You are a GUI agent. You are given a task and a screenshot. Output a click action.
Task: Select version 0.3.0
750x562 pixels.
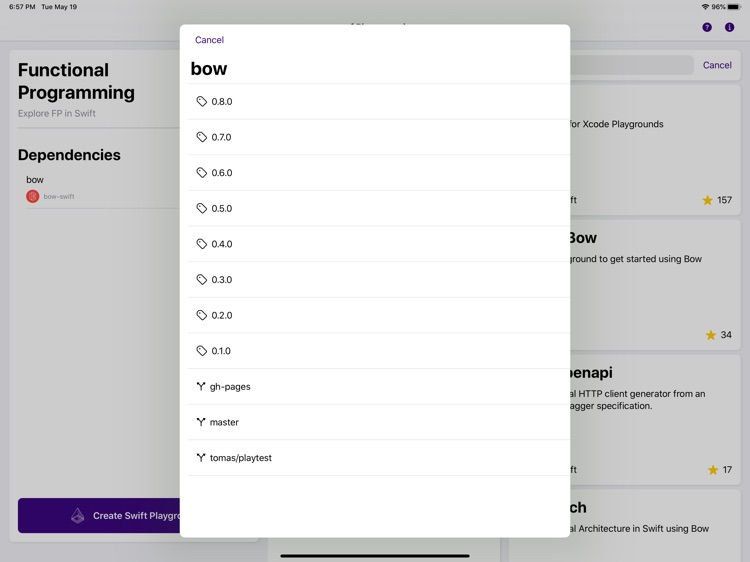coord(379,280)
